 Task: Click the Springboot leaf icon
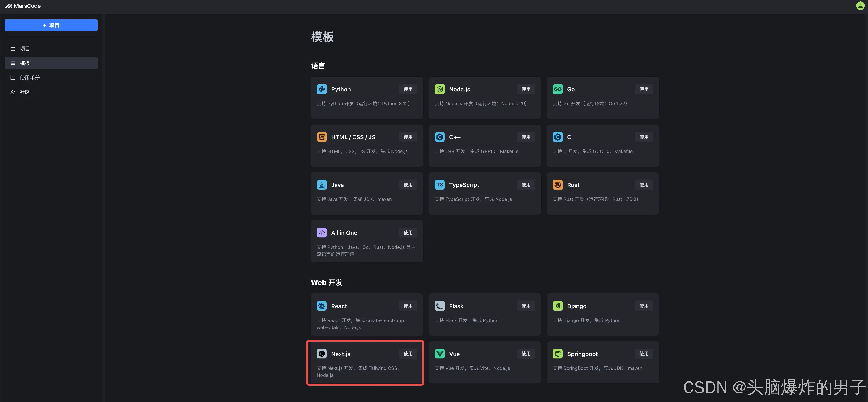point(557,354)
